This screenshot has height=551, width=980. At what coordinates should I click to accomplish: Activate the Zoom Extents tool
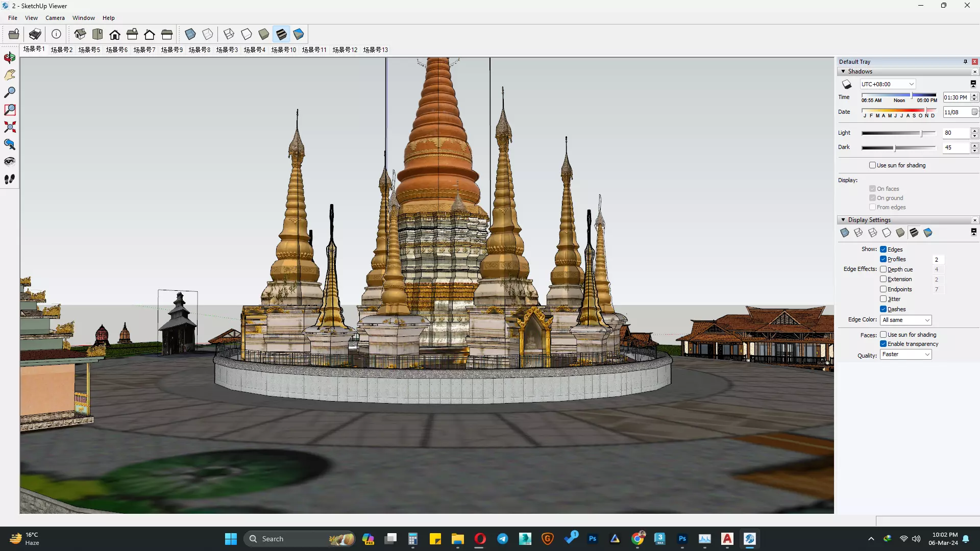click(x=10, y=127)
